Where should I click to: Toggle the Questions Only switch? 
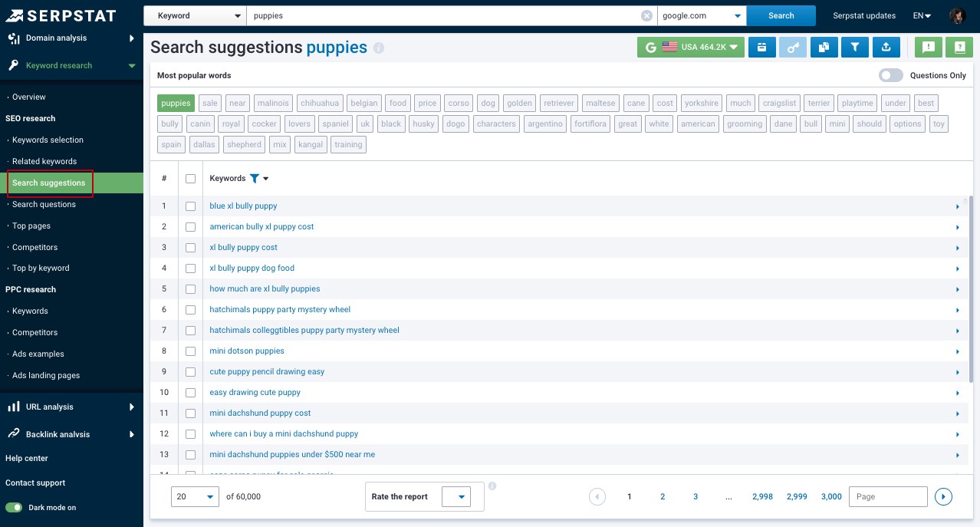tap(891, 75)
